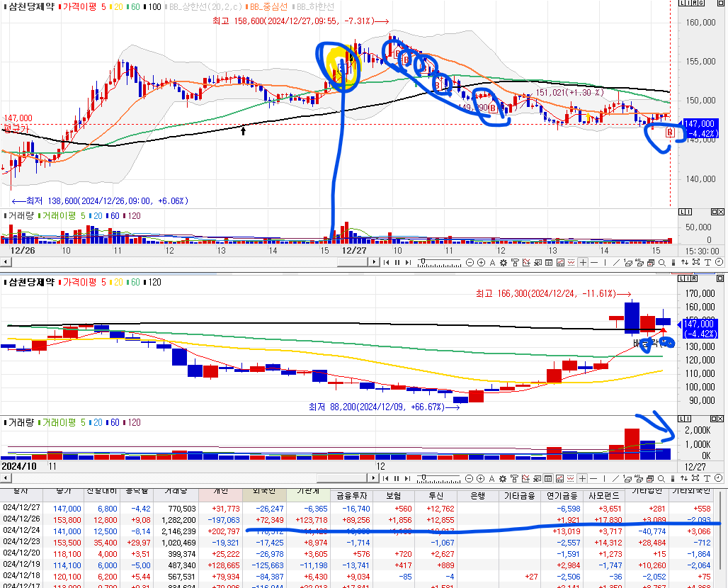Skip to end in intraday chart toolbar
Image resolution: width=728 pixels, height=588 pixels.
[408, 262]
